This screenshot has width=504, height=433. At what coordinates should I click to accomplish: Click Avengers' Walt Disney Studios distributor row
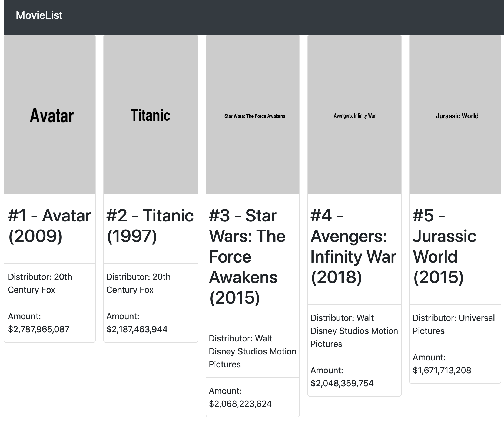point(354,331)
